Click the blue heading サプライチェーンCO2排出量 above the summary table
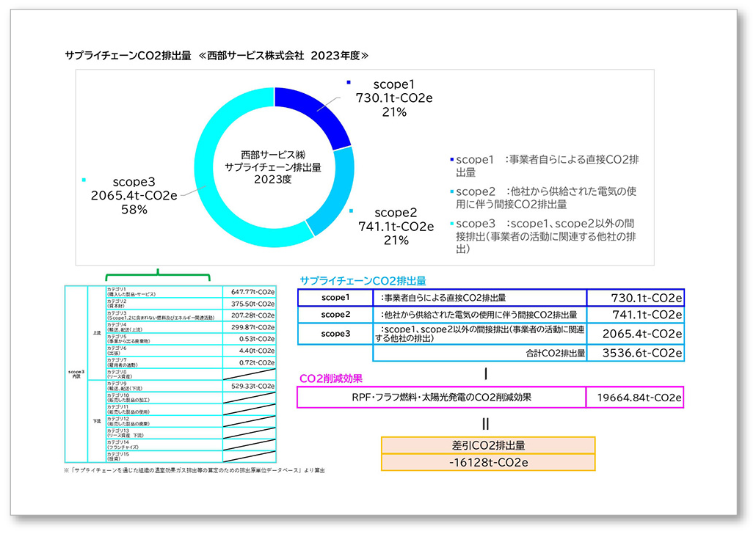 pos(363,280)
